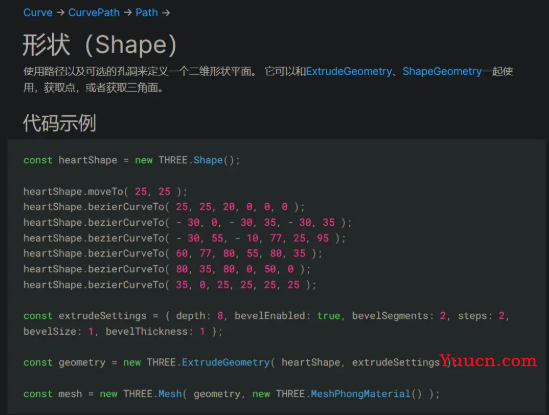Click ExtrudeGeometry in the geometry code line
This screenshot has height=415, width=549.
click(226, 362)
